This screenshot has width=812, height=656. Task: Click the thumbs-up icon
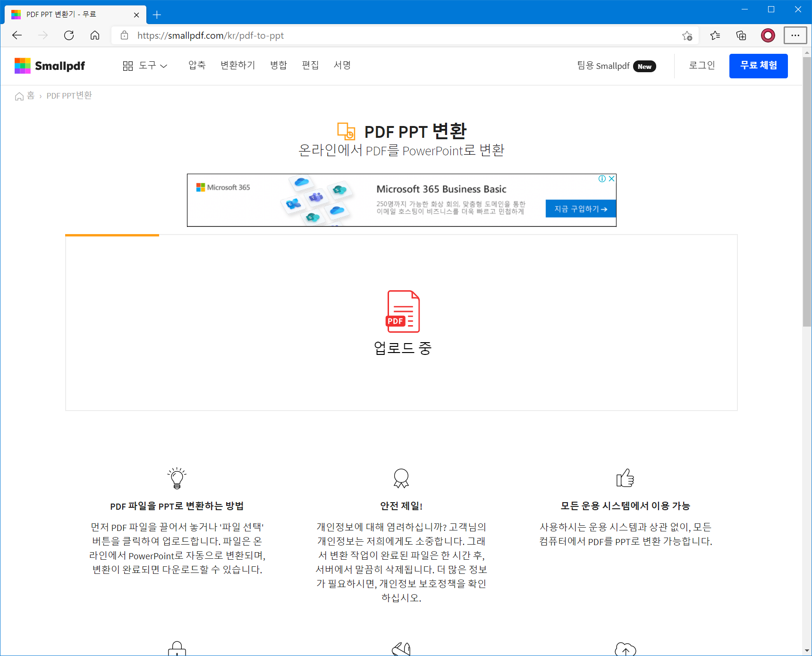(x=625, y=478)
